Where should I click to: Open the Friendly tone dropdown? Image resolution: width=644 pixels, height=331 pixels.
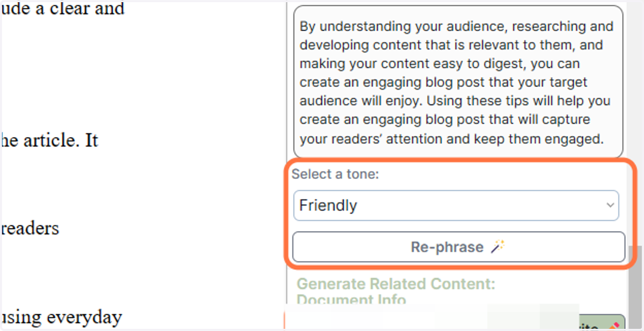(x=456, y=205)
